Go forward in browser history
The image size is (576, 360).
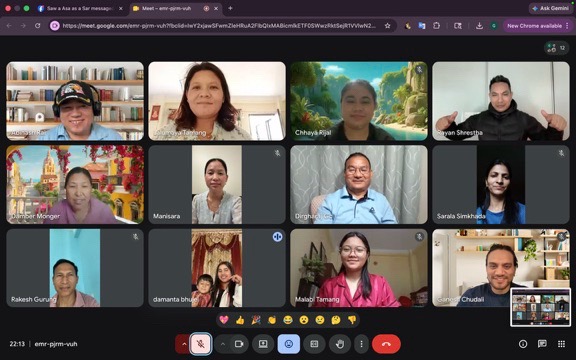click(x=23, y=26)
